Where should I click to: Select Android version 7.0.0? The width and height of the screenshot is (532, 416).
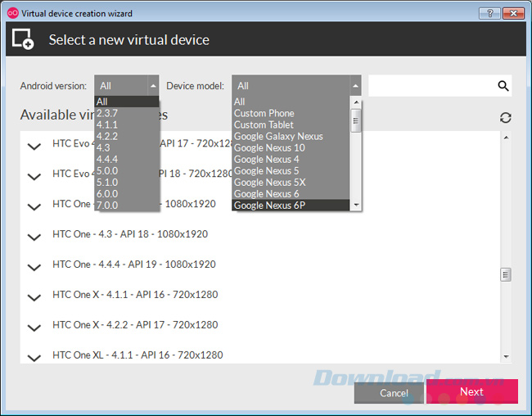[x=127, y=206]
